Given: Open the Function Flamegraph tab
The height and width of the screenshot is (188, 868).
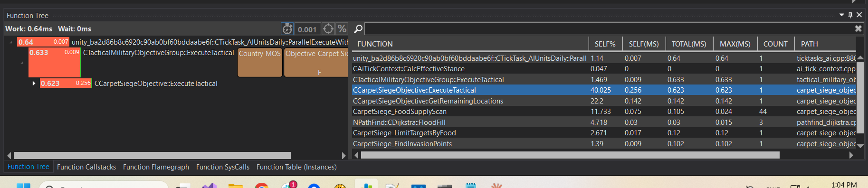Looking at the screenshot, I should (x=156, y=167).
